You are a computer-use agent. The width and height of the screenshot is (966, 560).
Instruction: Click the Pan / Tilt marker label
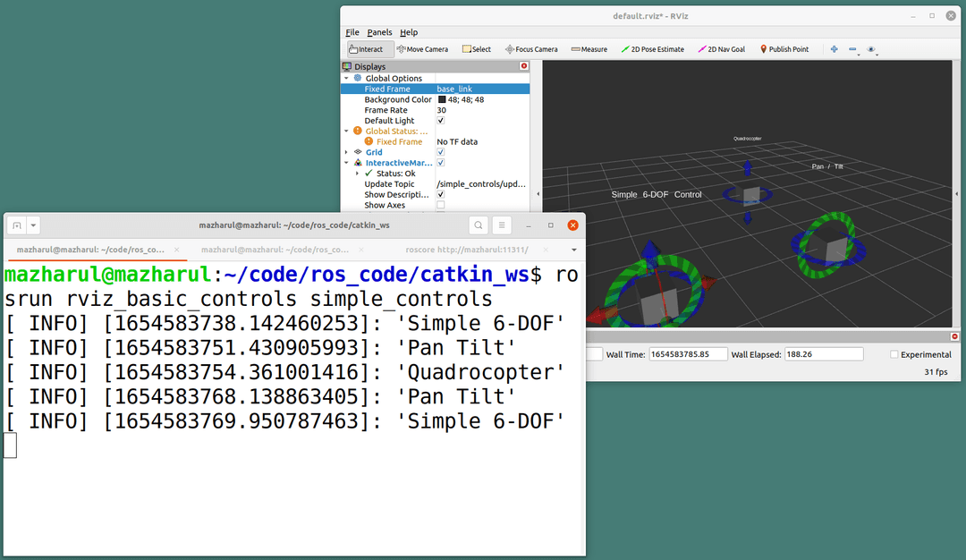click(x=827, y=166)
